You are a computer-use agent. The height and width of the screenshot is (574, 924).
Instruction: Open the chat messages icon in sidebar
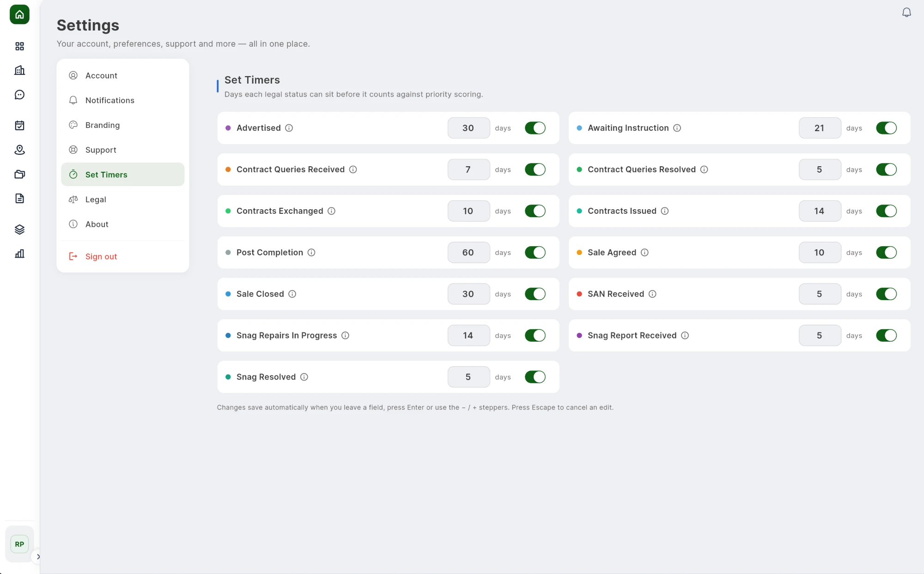pos(19,95)
